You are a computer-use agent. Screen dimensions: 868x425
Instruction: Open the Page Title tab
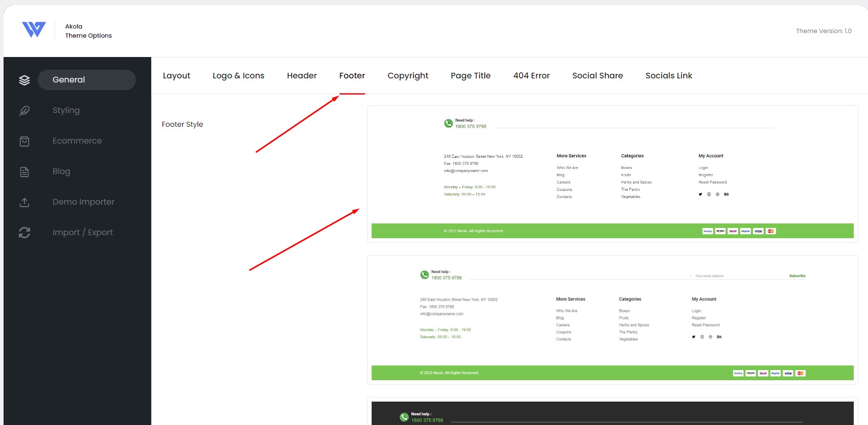(471, 76)
